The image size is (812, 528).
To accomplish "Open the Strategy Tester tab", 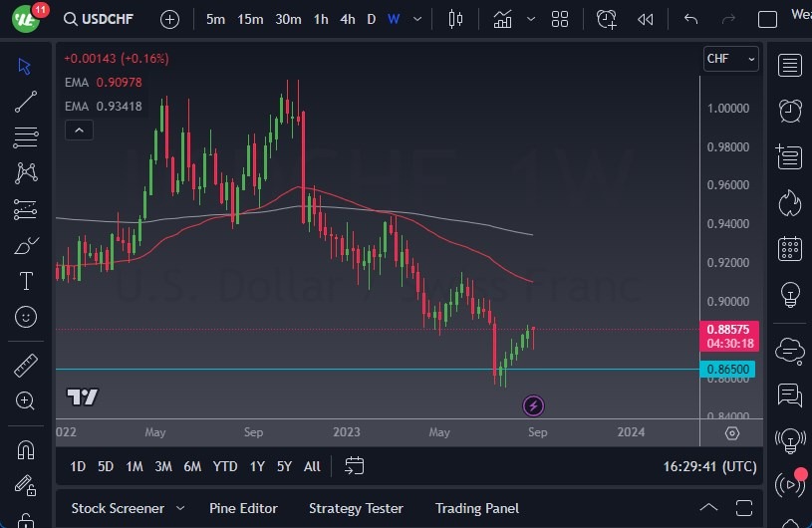I will 356,508.
